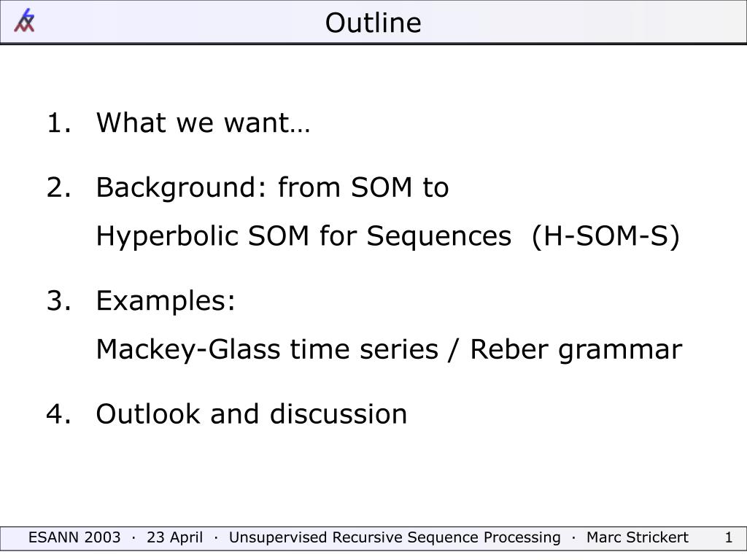The image size is (747, 560).
Task: Click author name 'Marc Strickert' in footer
Action: (x=637, y=537)
